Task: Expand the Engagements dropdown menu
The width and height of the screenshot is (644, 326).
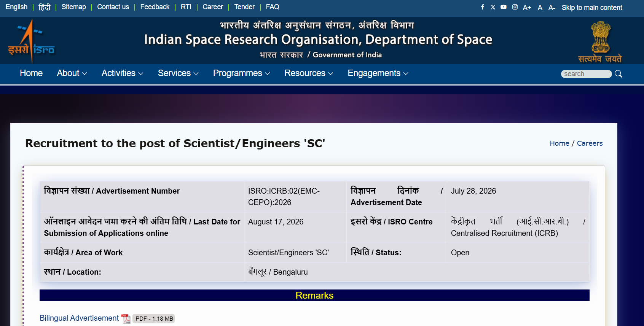Action: (x=378, y=73)
